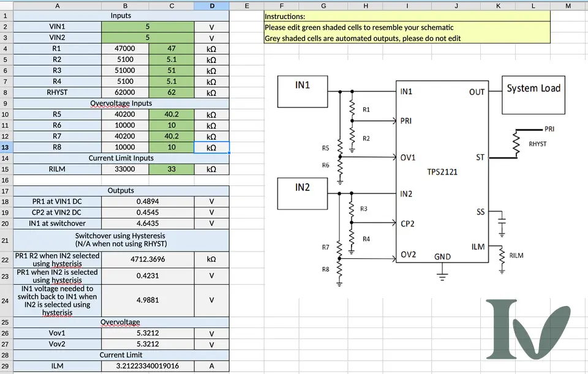Select row 13 via its row header
The height and width of the screenshot is (374, 588).
point(6,148)
